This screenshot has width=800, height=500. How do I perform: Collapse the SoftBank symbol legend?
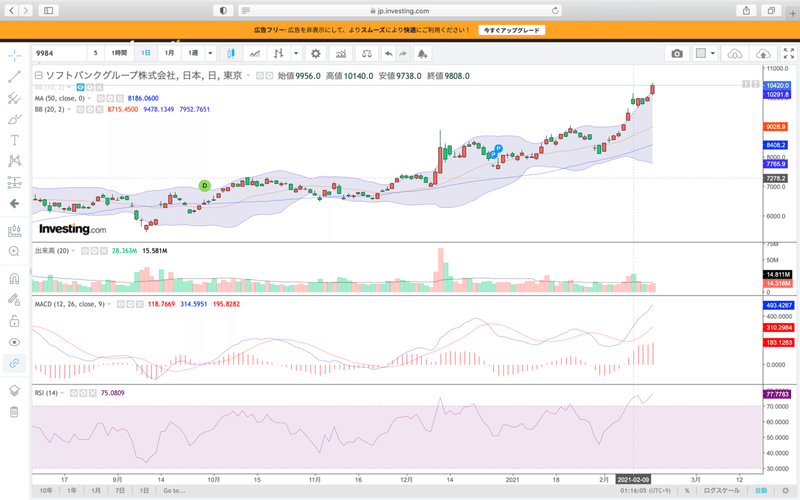38,76
